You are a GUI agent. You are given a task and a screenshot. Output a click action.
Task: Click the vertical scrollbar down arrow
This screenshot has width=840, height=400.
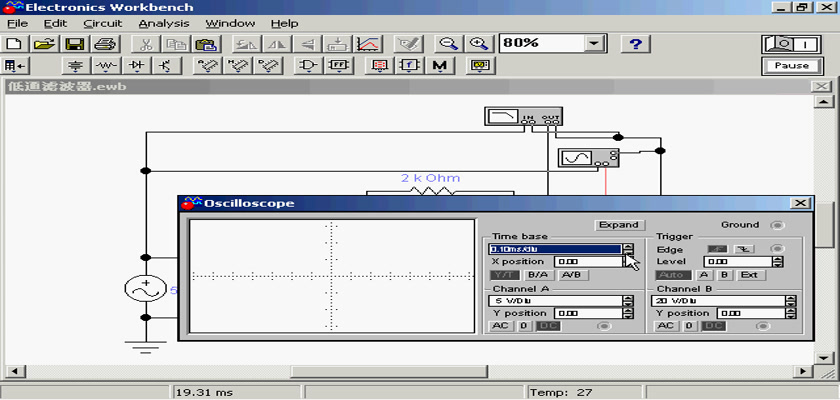pyautogui.click(x=824, y=358)
